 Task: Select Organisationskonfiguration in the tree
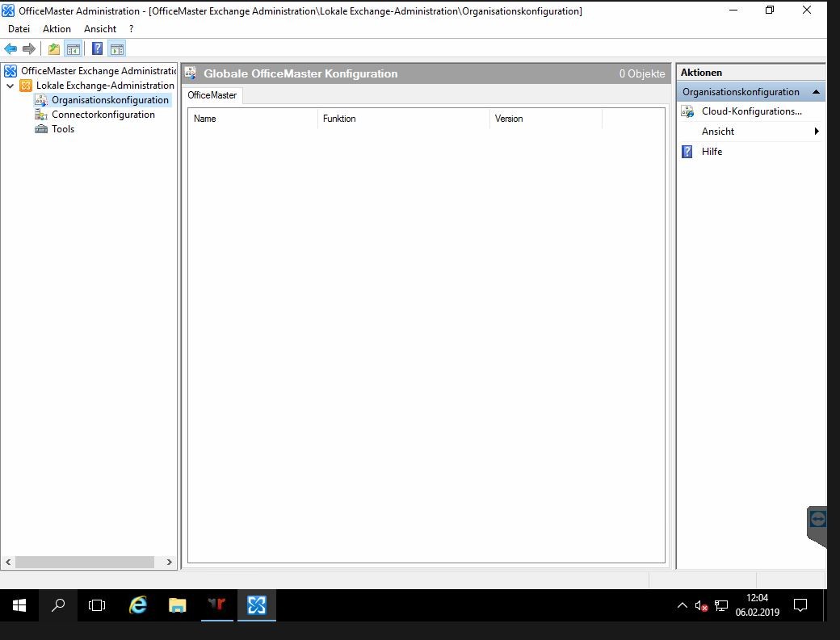pos(110,100)
